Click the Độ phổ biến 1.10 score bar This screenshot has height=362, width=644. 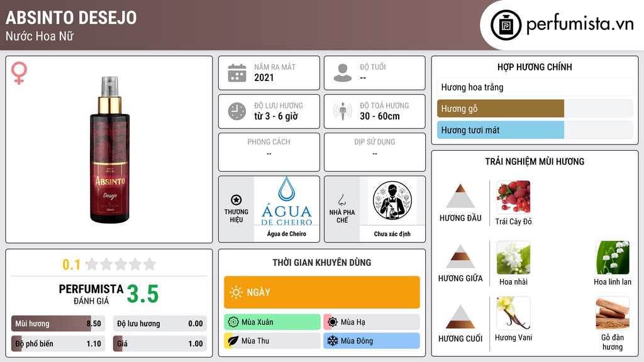click(x=58, y=344)
